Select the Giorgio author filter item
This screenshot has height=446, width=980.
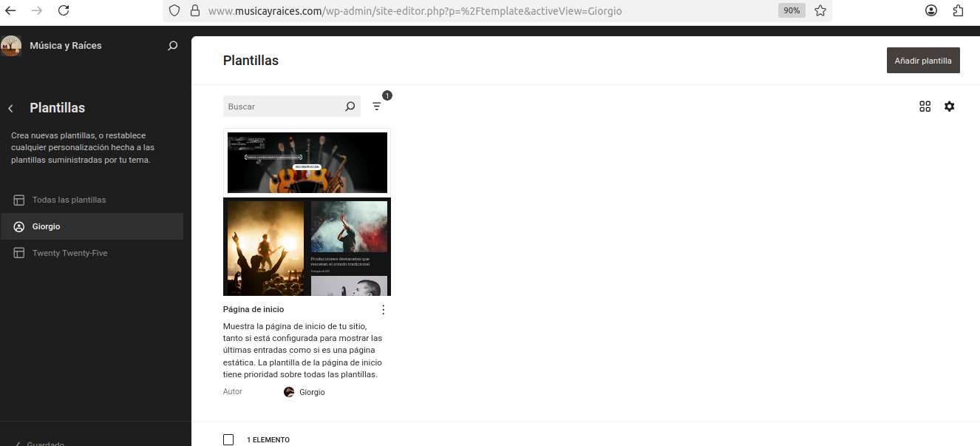tap(47, 226)
